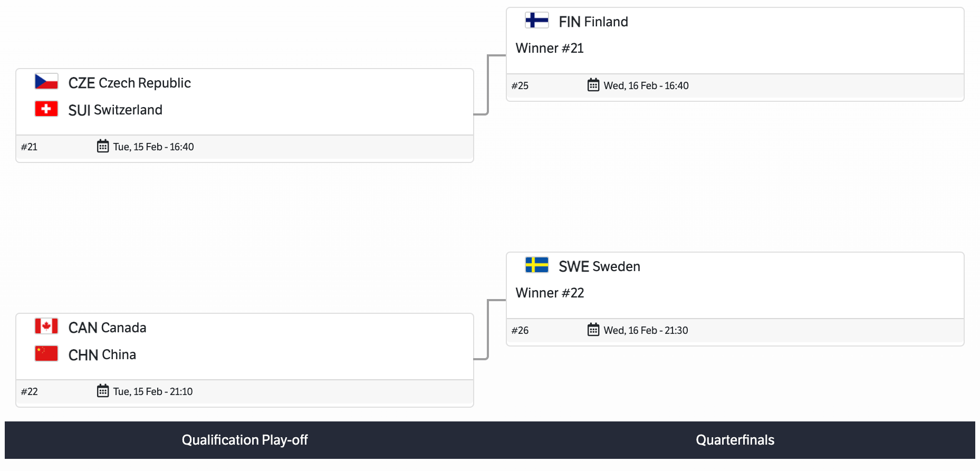Viewport: 980px width, 471px height.
Task: Click the Finland flag icon
Action: (537, 21)
